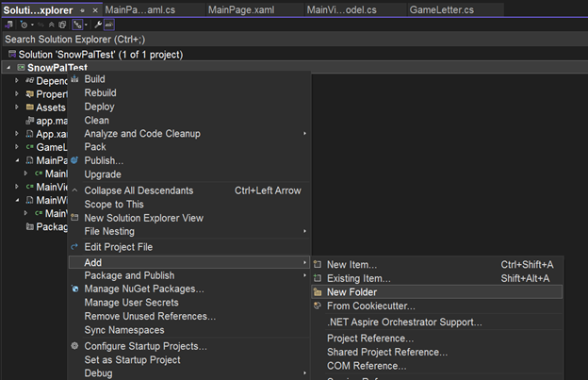Image resolution: width=588 pixels, height=380 pixels.
Task: Click the Build menu icon
Action: (74, 79)
